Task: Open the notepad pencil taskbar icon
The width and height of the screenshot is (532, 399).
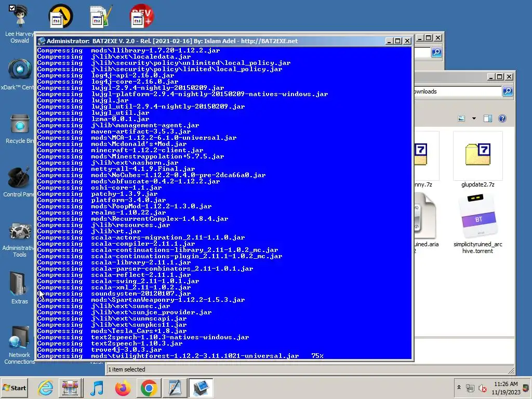Action: pos(175,388)
